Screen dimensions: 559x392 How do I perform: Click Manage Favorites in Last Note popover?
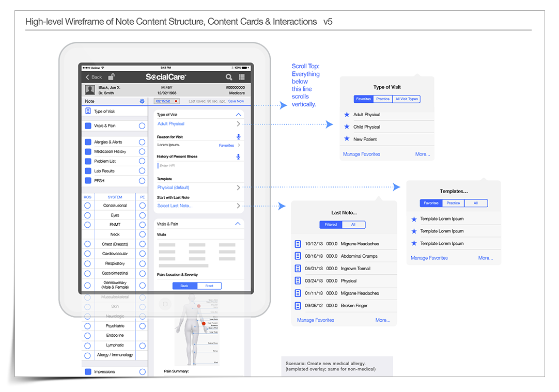316,320
